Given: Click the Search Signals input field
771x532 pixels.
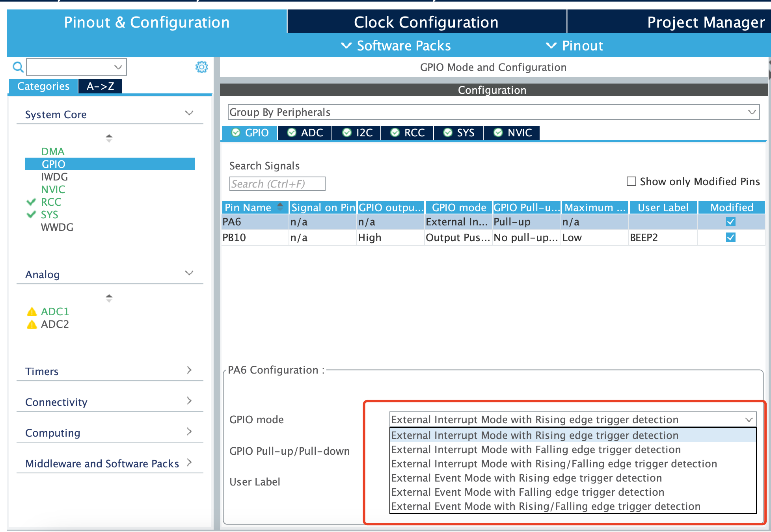Looking at the screenshot, I should [277, 184].
